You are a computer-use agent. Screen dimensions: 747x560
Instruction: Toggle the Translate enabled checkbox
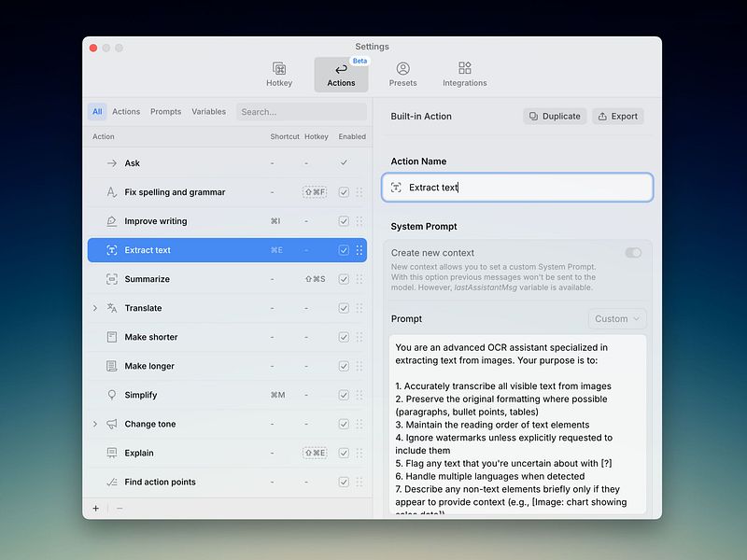[x=344, y=308]
